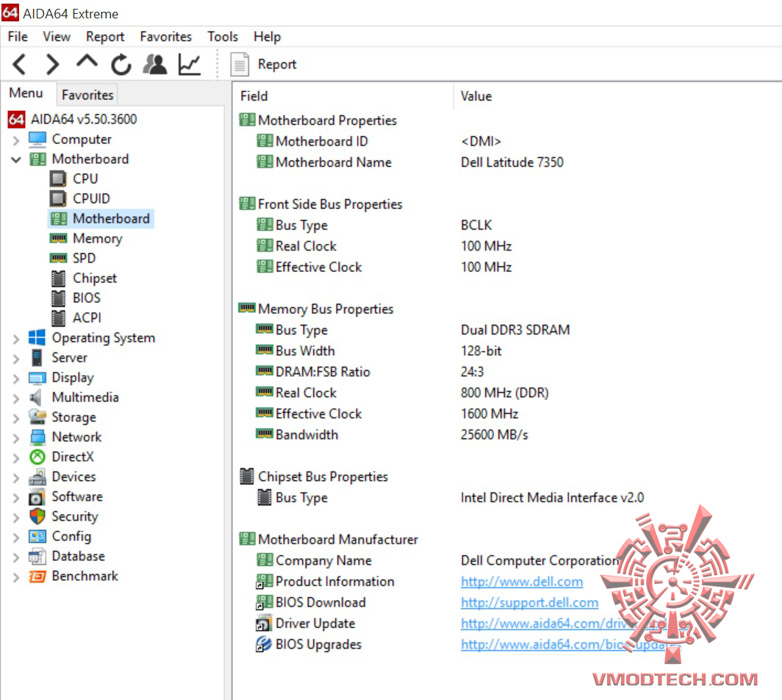Click the Intel Direct Media Interface v2.0 value
782x700 pixels.
[552, 498]
